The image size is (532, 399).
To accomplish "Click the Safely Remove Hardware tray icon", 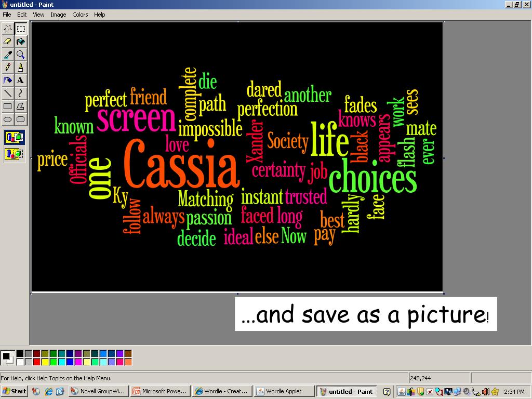I will click(476, 392).
